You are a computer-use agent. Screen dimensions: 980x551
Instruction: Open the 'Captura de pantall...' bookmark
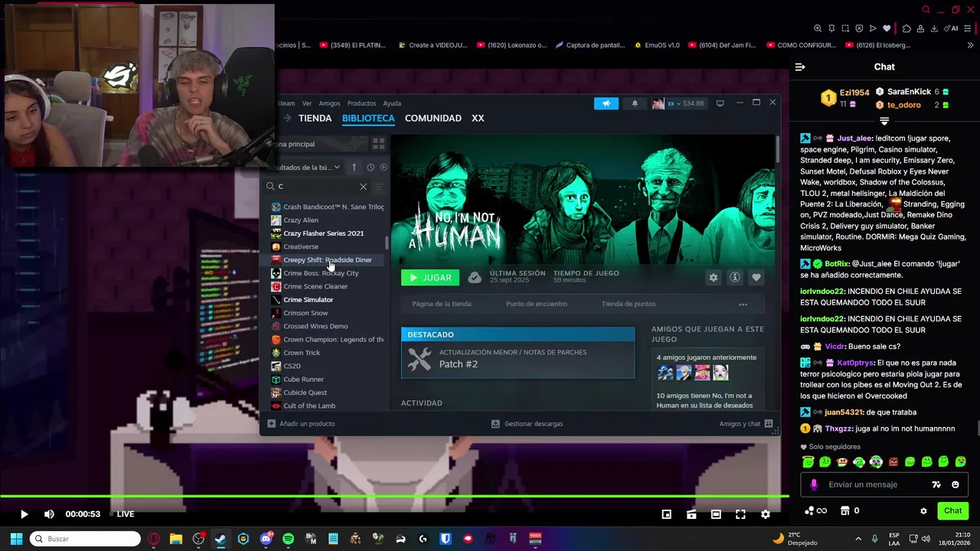pyautogui.click(x=590, y=45)
